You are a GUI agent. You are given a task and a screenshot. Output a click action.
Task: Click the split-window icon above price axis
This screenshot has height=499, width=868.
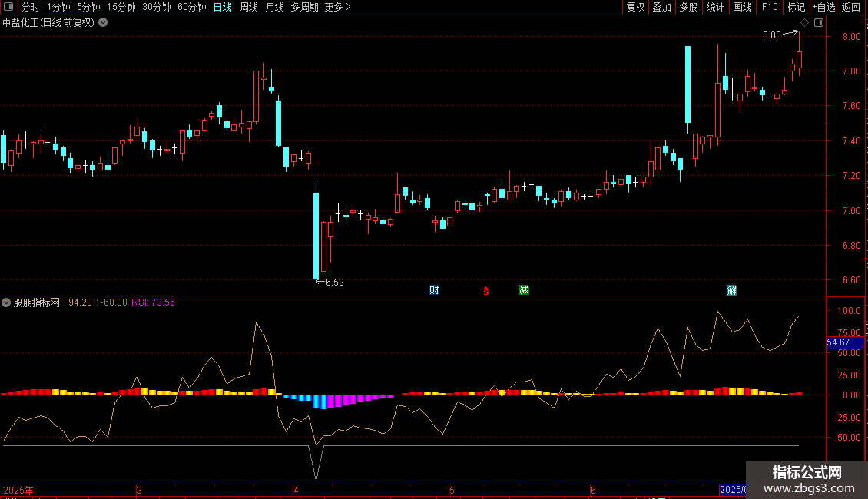[x=819, y=23]
